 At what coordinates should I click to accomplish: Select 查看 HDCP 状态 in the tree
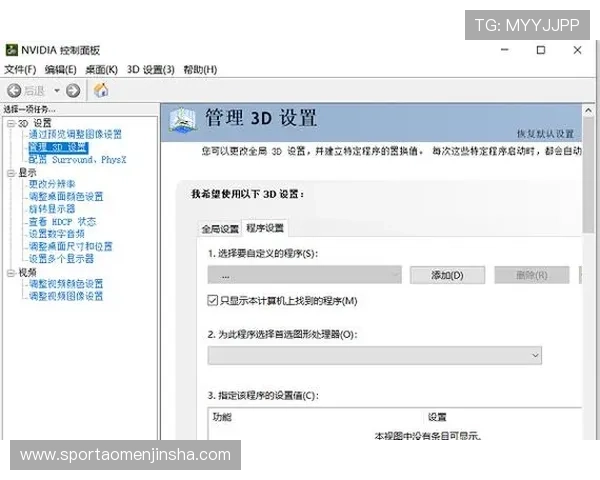62,222
